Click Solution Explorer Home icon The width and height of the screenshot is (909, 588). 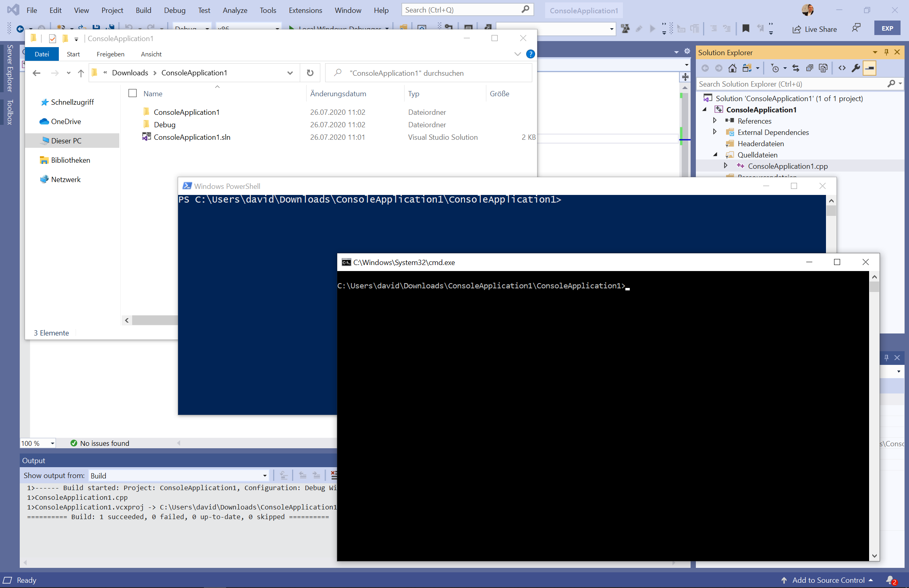tap(733, 68)
